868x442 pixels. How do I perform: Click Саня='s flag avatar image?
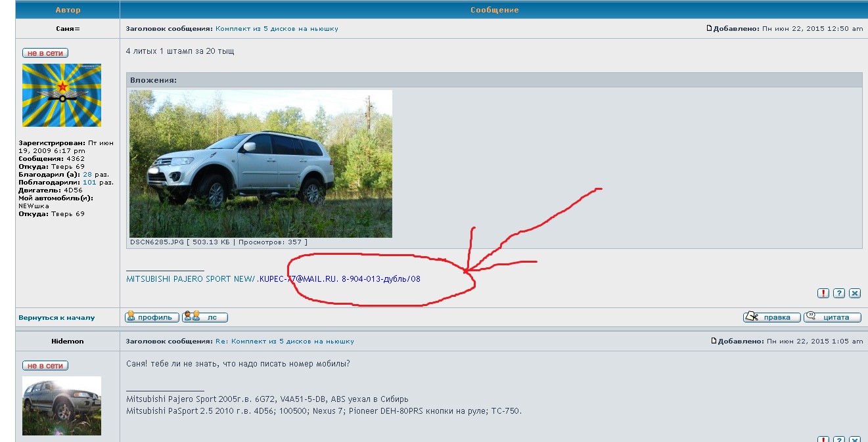coord(62,95)
